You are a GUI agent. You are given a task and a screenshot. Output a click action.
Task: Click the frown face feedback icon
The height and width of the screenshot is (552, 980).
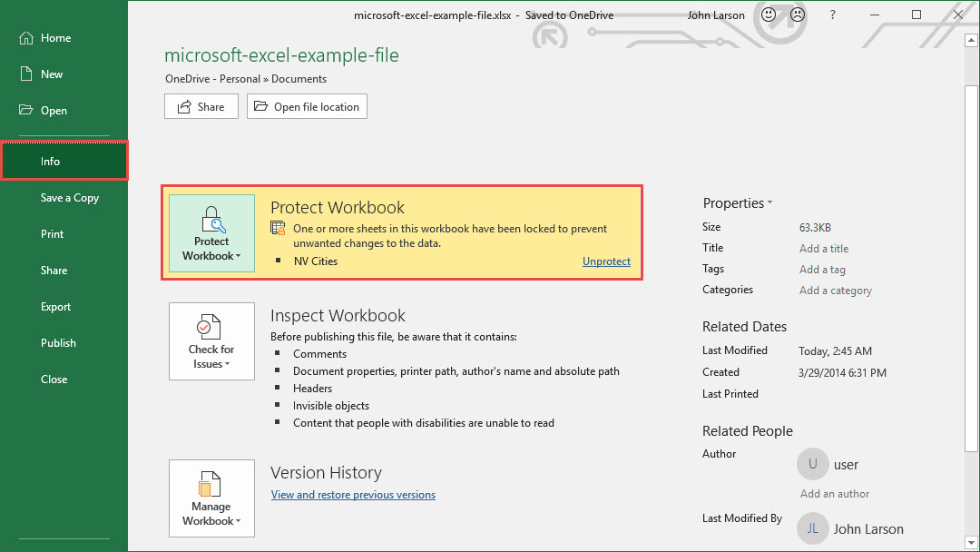pos(798,15)
